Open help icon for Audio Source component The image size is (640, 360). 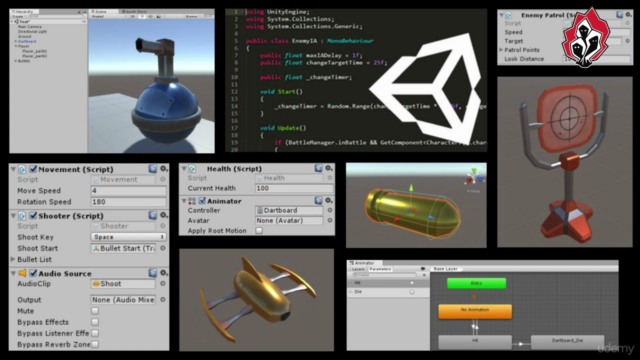click(153, 273)
